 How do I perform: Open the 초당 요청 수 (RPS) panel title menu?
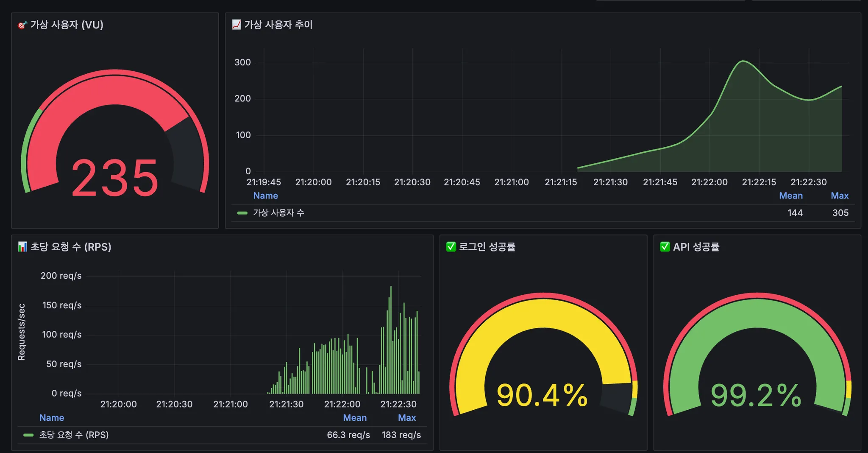[x=71, y=247]
